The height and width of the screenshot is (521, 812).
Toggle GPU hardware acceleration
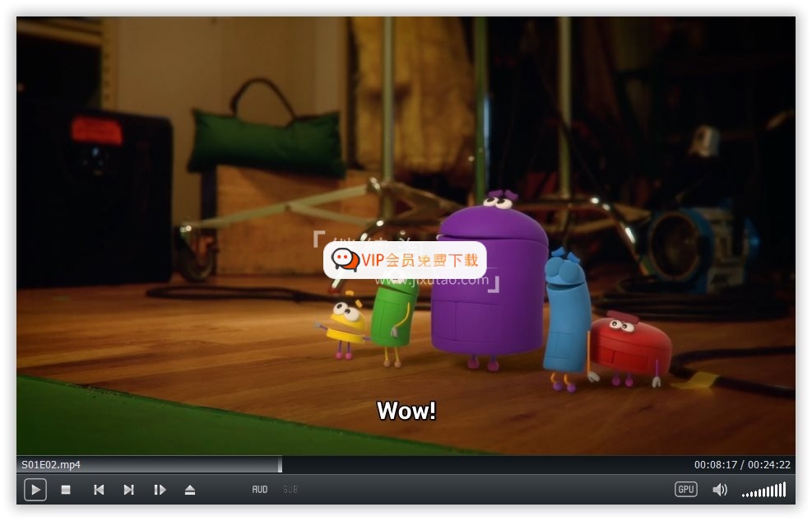tap(685, 490)
